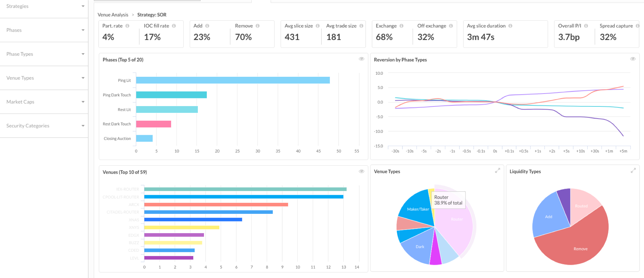644x278 pixels.
Task: Select the pink Rest Dark Touch bar
Action: click(x=154, y=124)
